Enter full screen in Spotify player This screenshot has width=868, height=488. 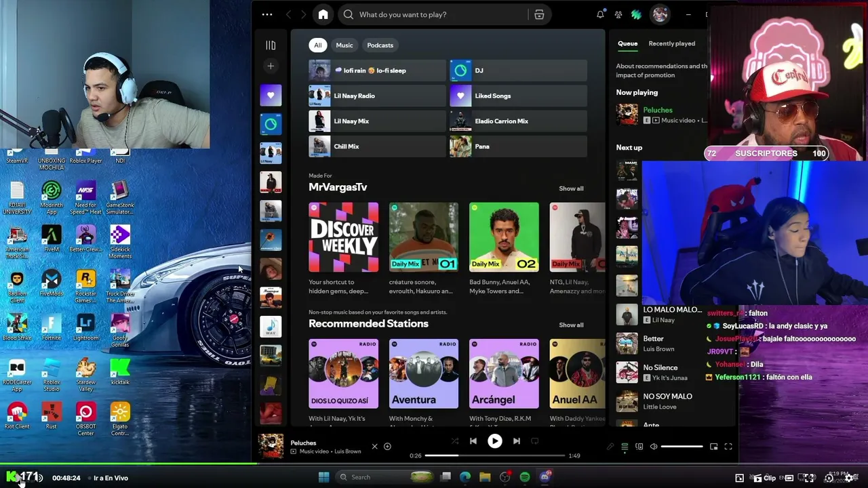pyautogui.click(x=728, y=447)
